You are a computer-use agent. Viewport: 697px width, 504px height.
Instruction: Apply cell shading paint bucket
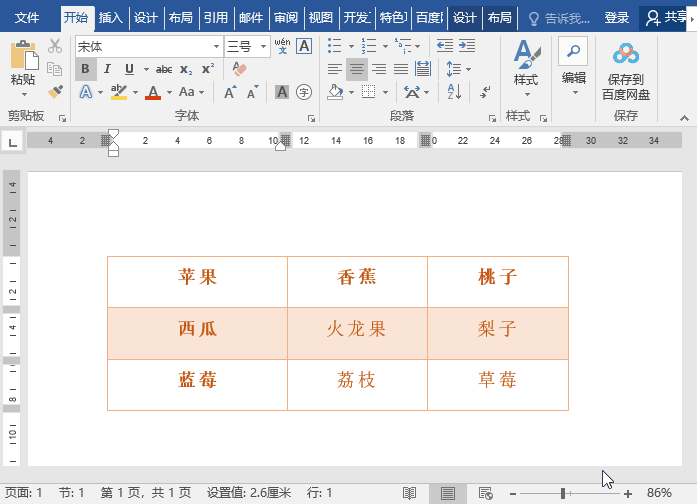(x=336, y=92)
